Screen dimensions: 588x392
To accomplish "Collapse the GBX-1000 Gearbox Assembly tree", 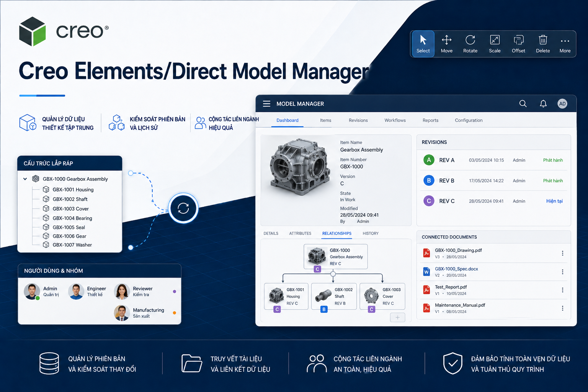I will [25, 179].
